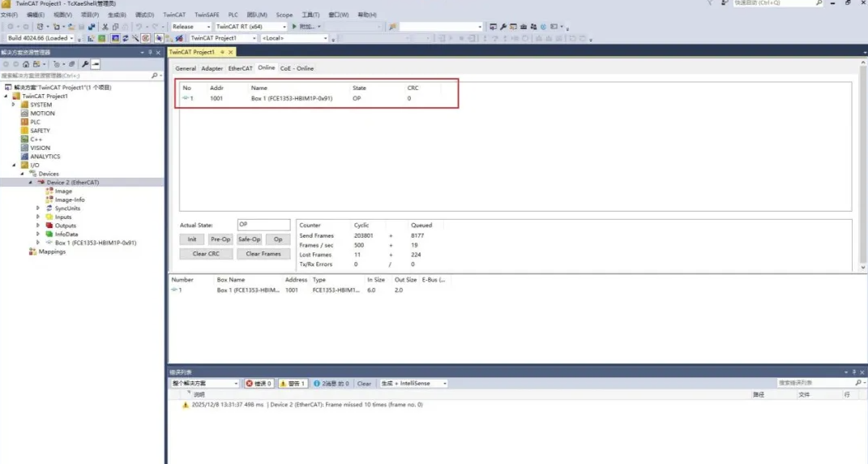The height and width of the screenshot is (464, 868).
Task: Open the TwinCAT menu
Action: click(x=174, y=15)
